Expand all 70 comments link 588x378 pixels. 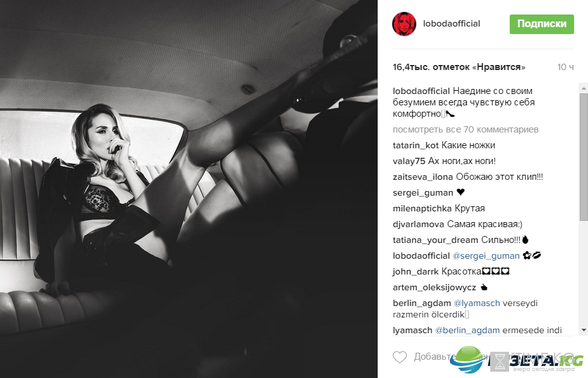pos(465,129)
